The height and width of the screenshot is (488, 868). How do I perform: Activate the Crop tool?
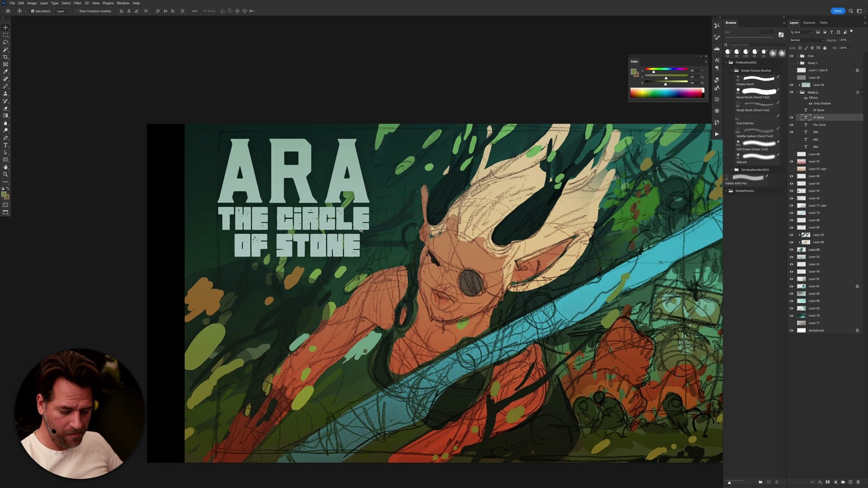[6, 56]
